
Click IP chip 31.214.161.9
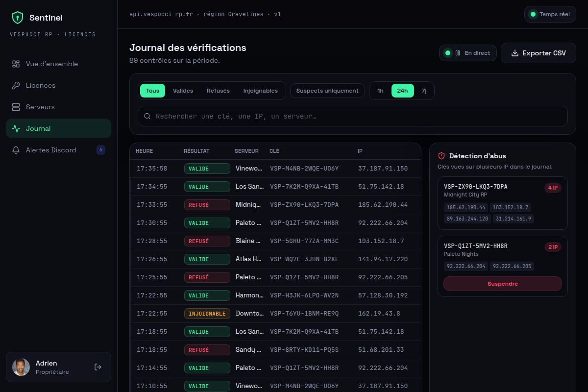coord(514,219)
